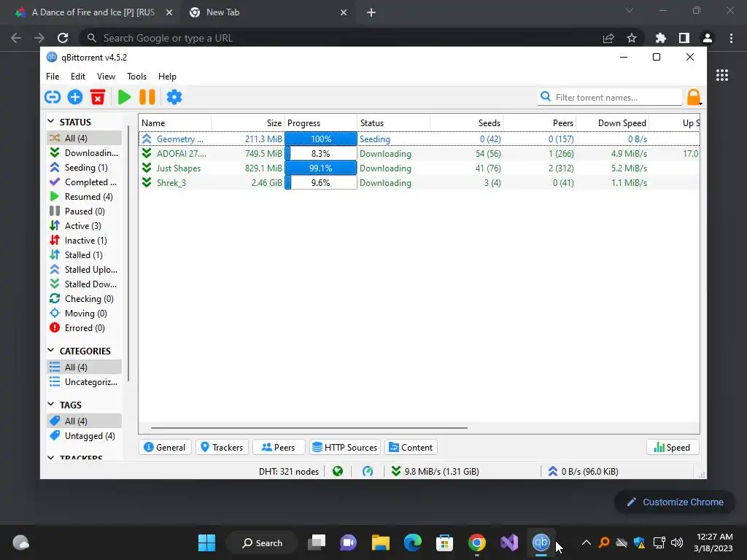Select the Inactive (1) filter
Screen dimensions: 747x560
pos(85,241)
